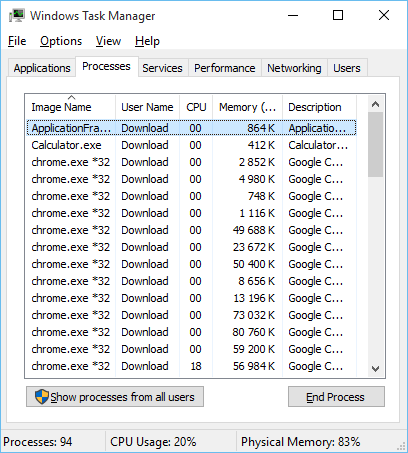
Task: Minimize the Task Manager window
Action: [x=293, y=15]
